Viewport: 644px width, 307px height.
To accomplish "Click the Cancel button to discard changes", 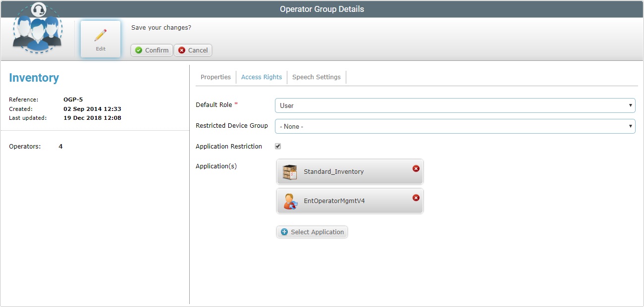I will click(193, 50).
